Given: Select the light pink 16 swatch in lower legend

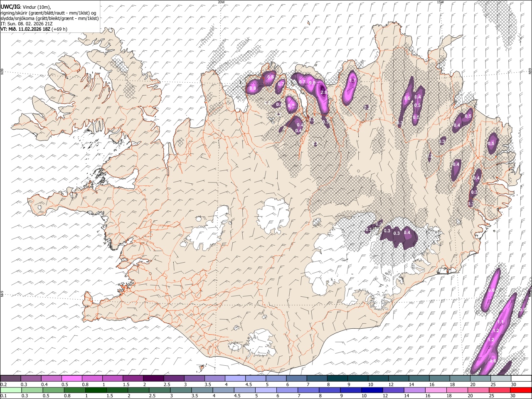Looking at the screenshot, I should point(436,390).
